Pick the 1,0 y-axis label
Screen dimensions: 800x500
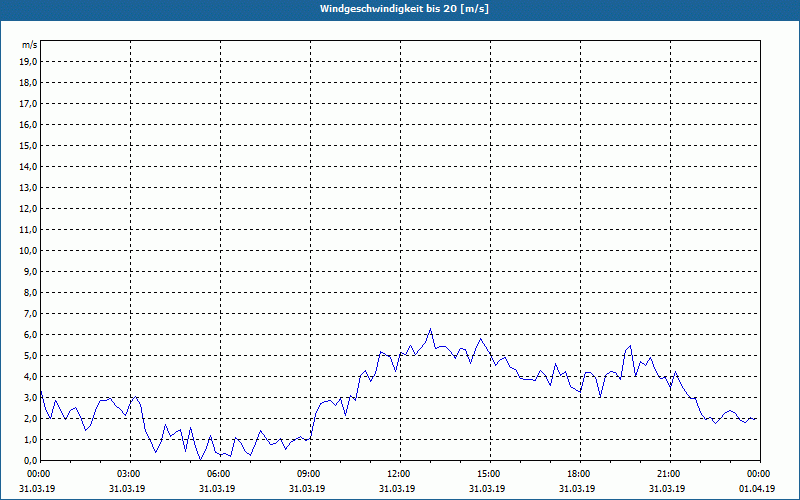pyautogui.click(x=31, y=439)
